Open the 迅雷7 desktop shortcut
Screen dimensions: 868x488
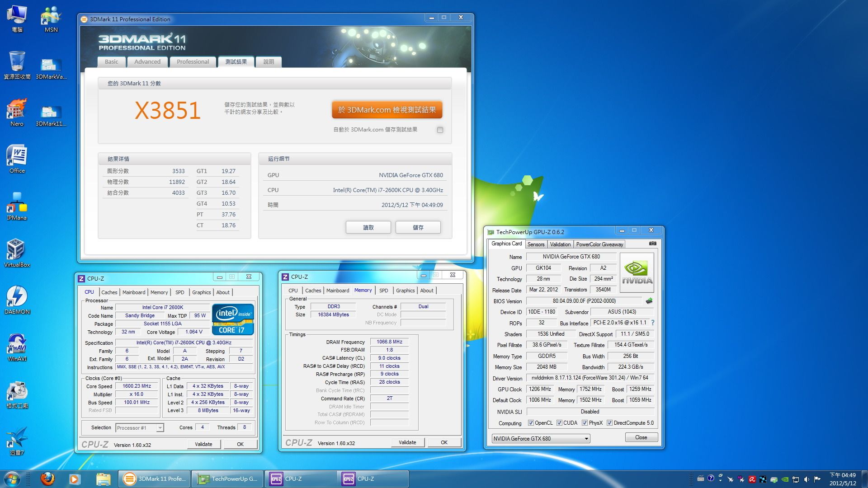pos(17,441)
